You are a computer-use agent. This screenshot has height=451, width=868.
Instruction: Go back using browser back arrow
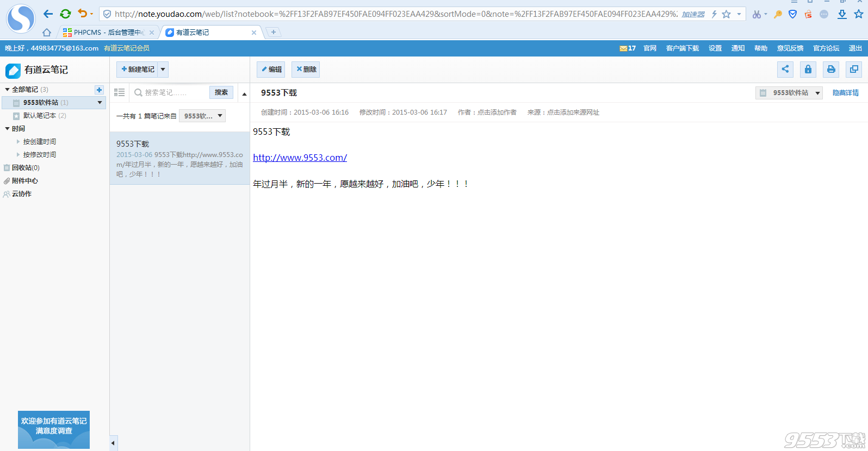(x=48, y=14)
